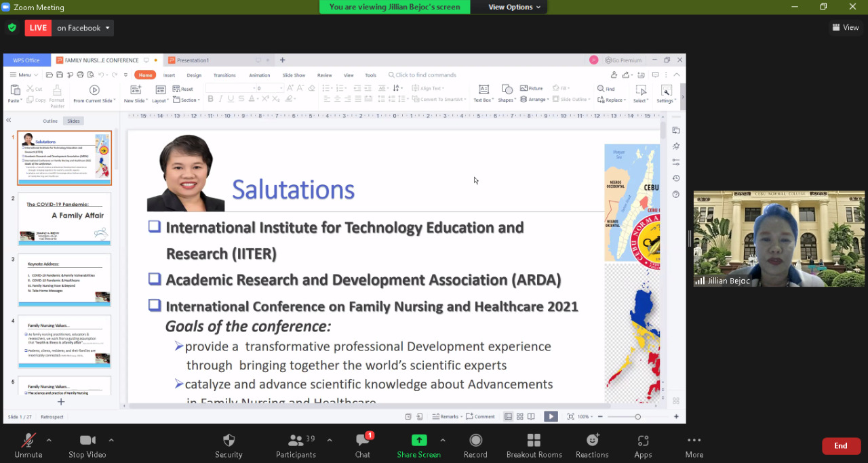Screen dimensions: 868x463
Task: Play slideshow from status bar
Action: point(551,417)
